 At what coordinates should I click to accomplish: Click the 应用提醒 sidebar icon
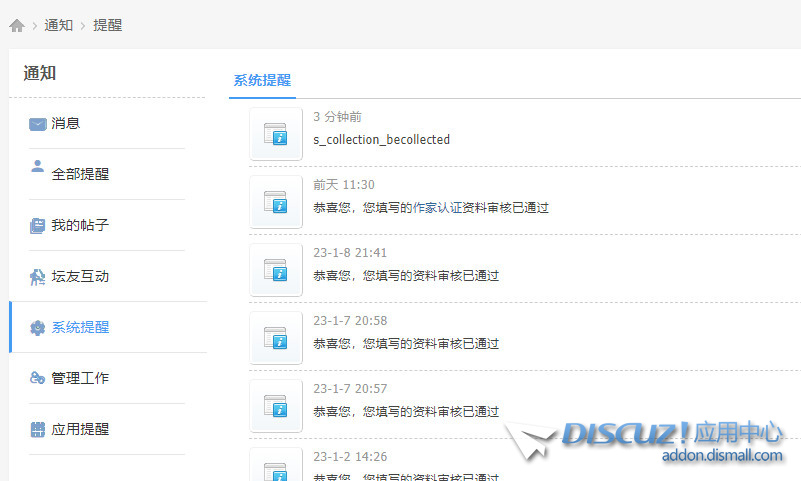pos(38,430)
